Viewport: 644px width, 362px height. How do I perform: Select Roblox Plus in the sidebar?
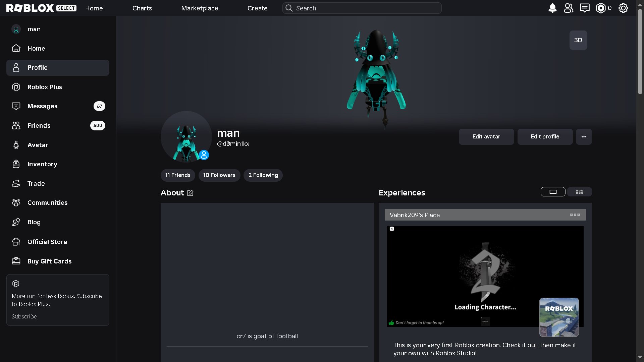click(x=58, y=87)
